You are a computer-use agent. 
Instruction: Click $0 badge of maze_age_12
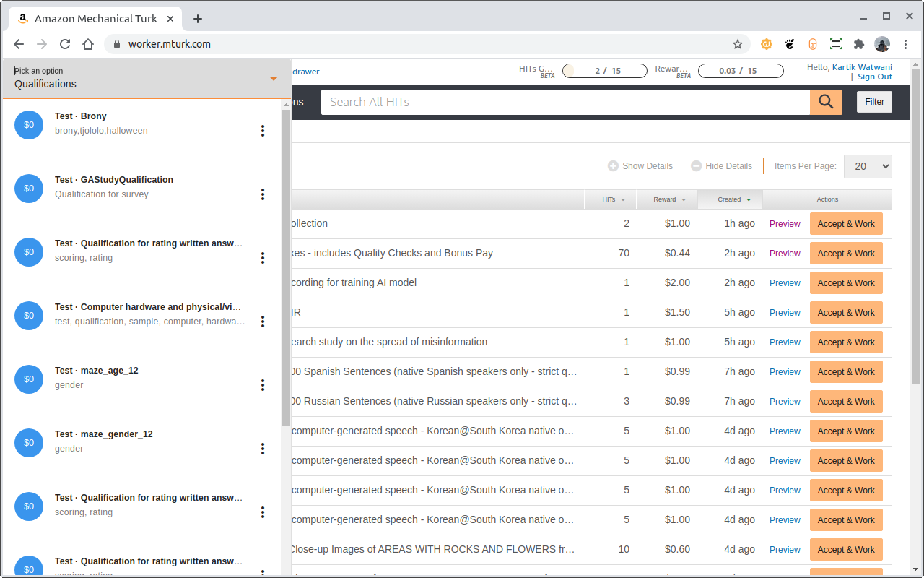click(x=29, y=379)
